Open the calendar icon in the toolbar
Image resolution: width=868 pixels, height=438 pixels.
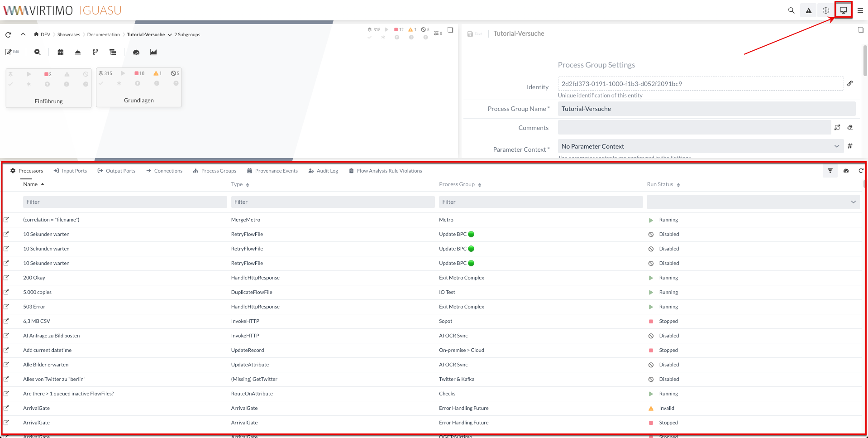[60, 52]
